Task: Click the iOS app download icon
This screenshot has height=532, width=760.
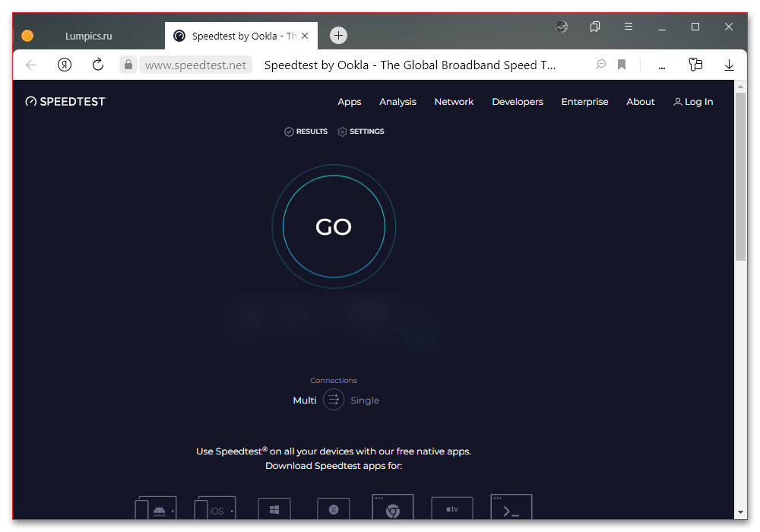Action: tap(215, 507)
